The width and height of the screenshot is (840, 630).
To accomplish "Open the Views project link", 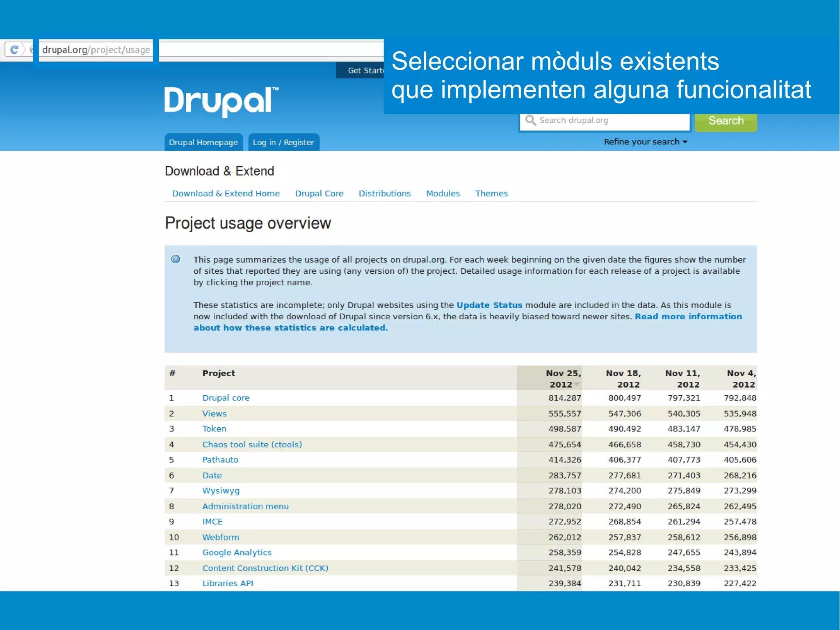I will (214, 413).
